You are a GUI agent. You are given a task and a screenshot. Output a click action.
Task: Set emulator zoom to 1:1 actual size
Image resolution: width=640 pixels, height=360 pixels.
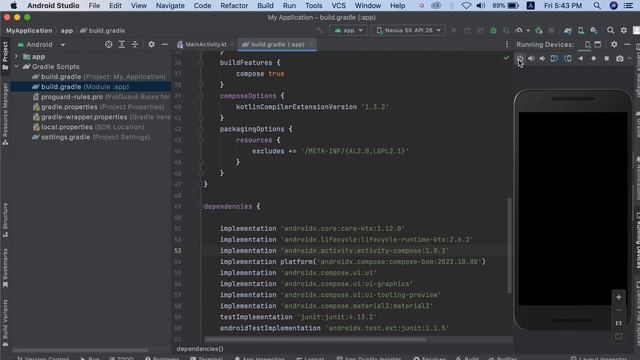pyautogui.click(x=618, y=323)
